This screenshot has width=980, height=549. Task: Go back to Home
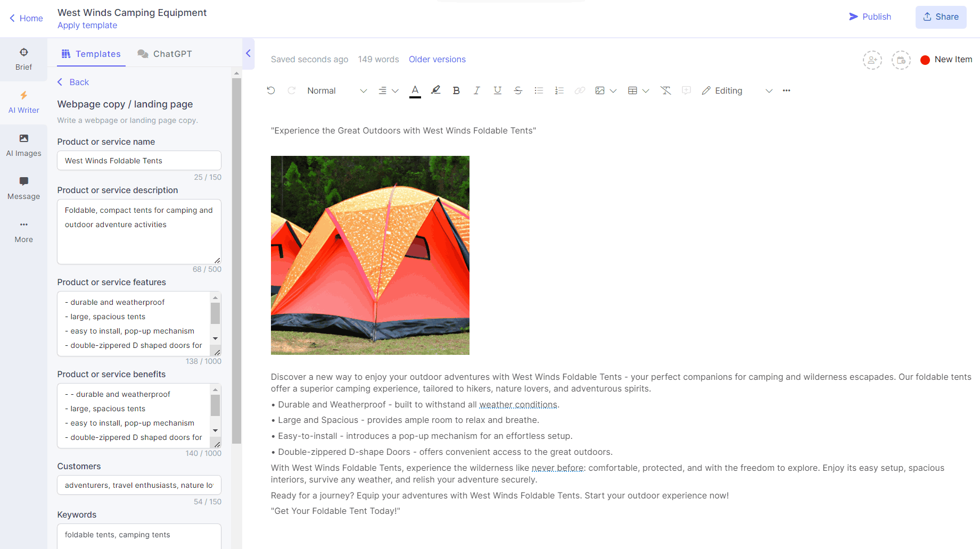coord(26,18)
